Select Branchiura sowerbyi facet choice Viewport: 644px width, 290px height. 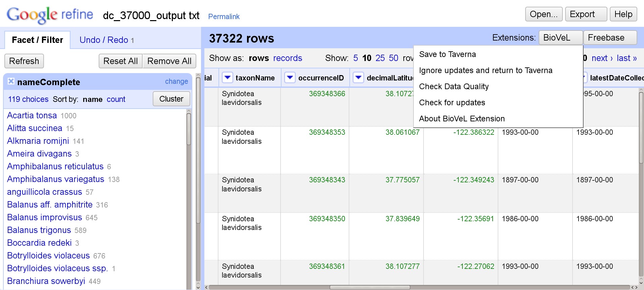46,281
